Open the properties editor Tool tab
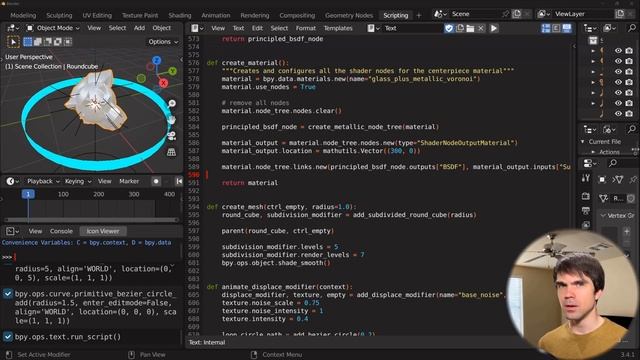The height and width of the screenshot is (360, 640). [586, 178]
